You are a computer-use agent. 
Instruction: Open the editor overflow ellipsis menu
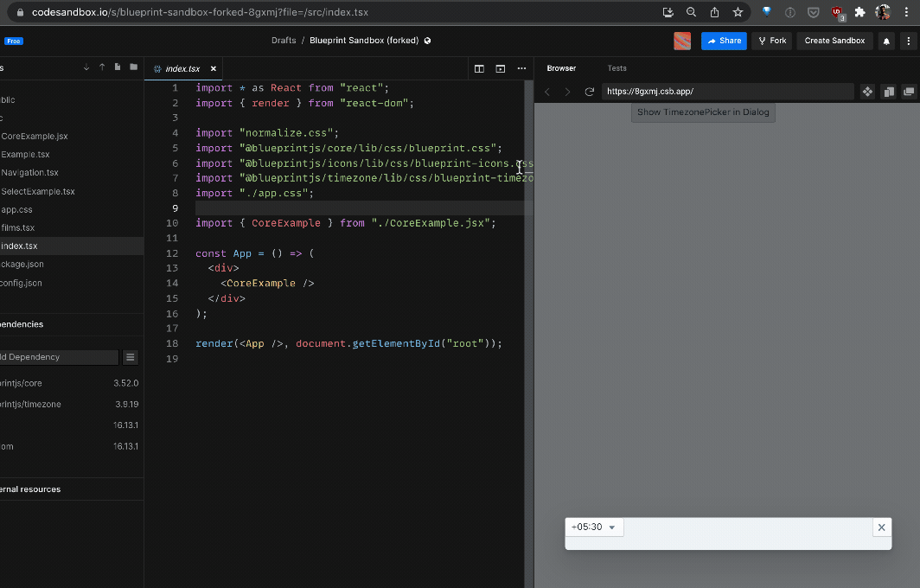[x=521, y=68]
